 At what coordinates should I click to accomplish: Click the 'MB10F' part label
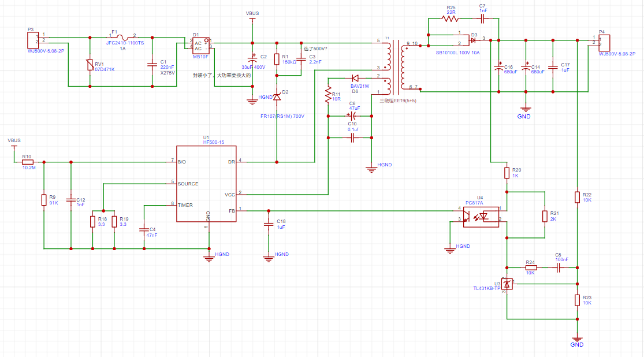coord(200,57)
